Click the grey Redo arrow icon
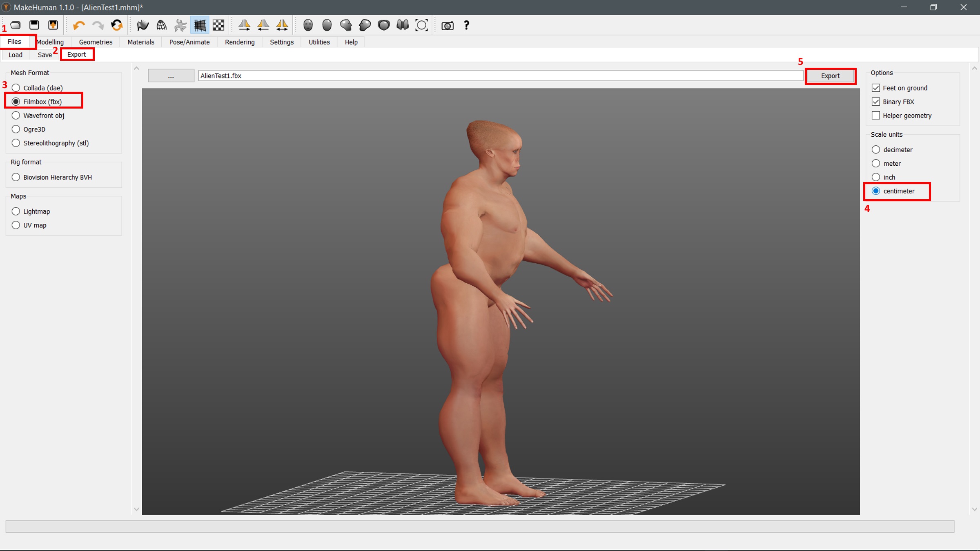Image resolution: width=980 pixels, height=551 pixels. pos(98,26)
